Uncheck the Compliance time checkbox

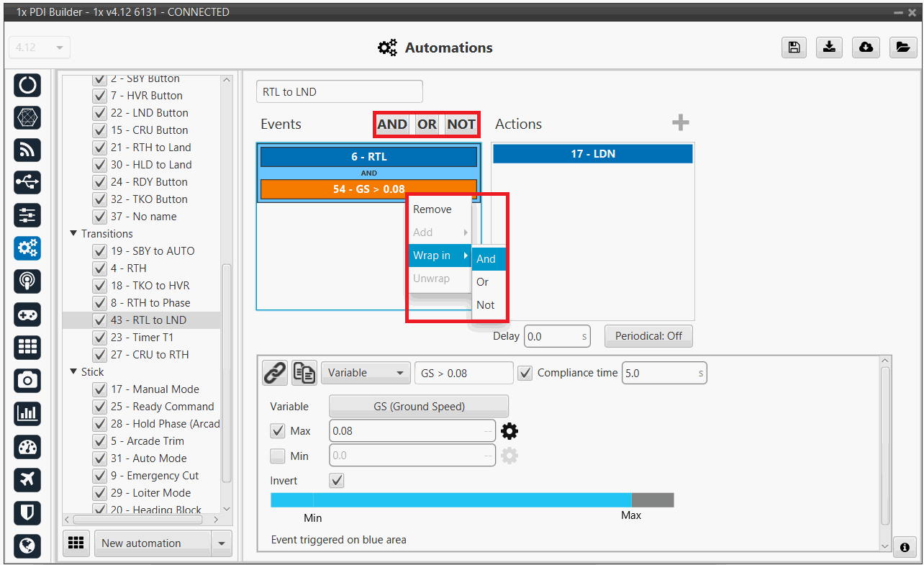525,373
